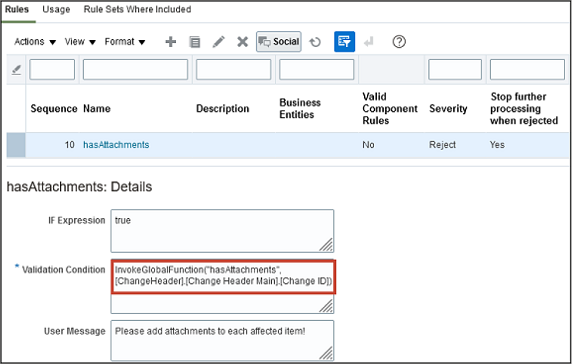Open the Format dropdown menu
Viewport: 572px width, 364px height.
point(125,42)
